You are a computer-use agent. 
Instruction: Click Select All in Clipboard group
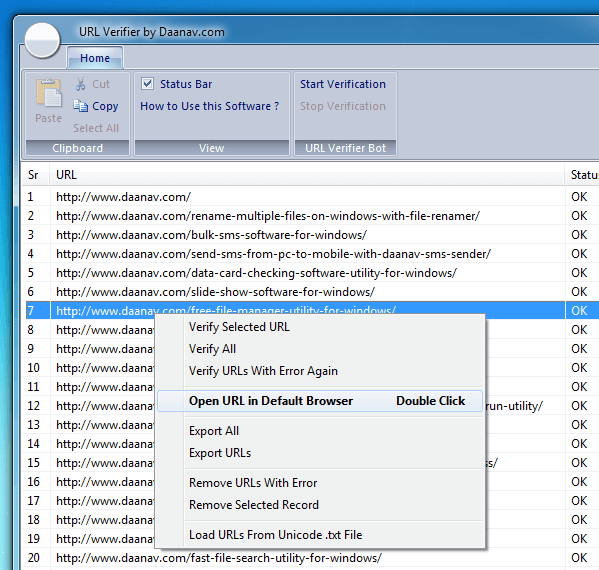click(96, 128)
